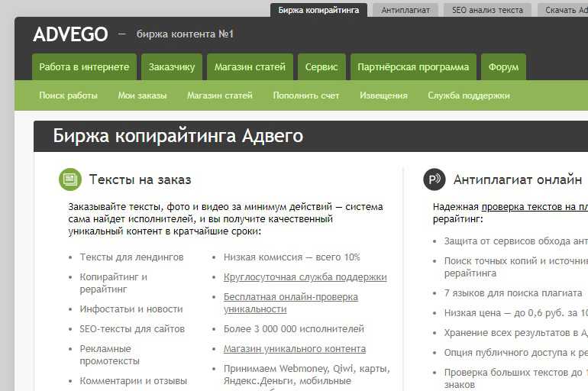
Task: Go to 'Служба поддержки' in the submenu
Action: coord(469,95)
